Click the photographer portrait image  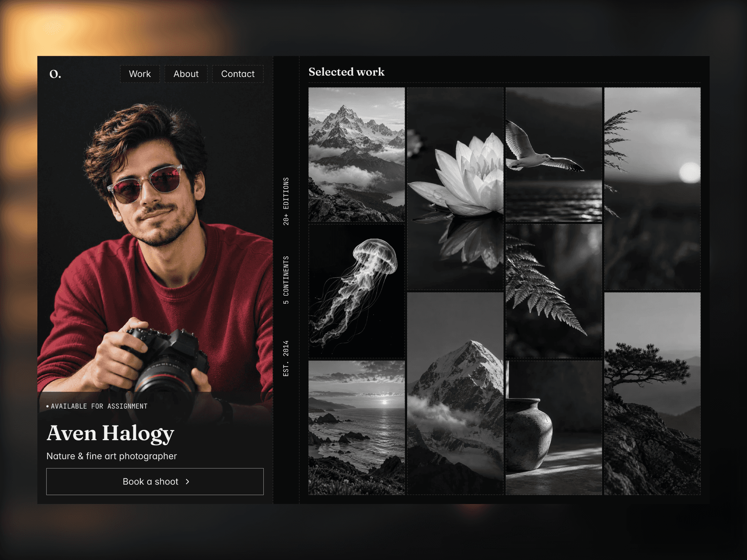coord(155,241)
